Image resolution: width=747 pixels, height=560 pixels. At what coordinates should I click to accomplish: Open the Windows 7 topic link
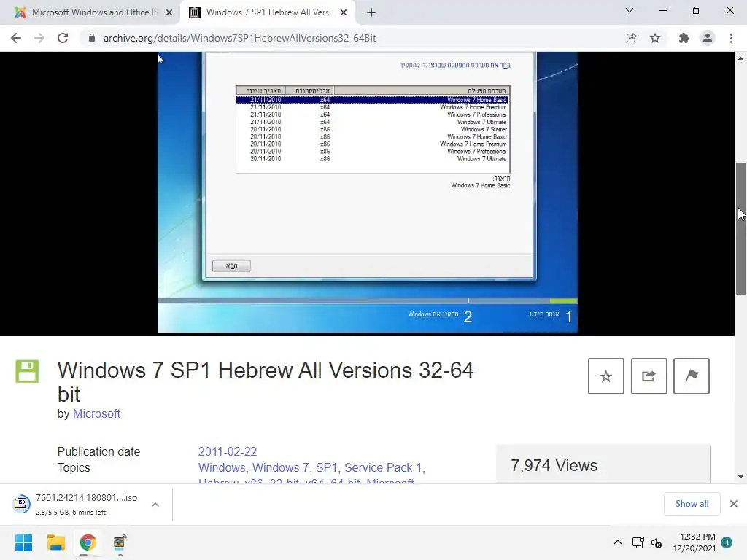tap(281, 467)
